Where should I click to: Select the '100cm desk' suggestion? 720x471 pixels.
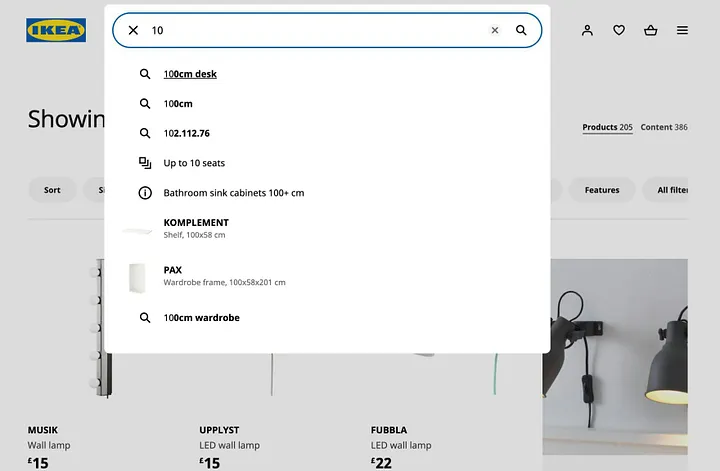click(x=190, y=74)
